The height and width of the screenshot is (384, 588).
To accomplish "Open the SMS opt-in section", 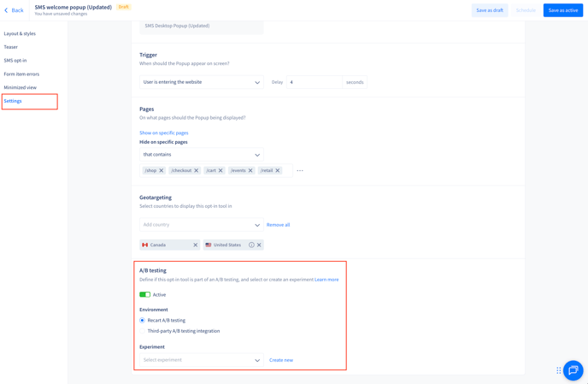I will point(15,61).
